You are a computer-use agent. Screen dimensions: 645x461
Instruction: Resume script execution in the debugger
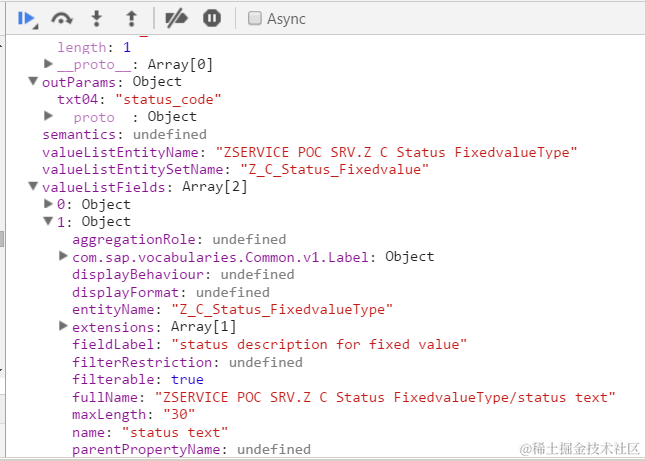coord(28,19)
